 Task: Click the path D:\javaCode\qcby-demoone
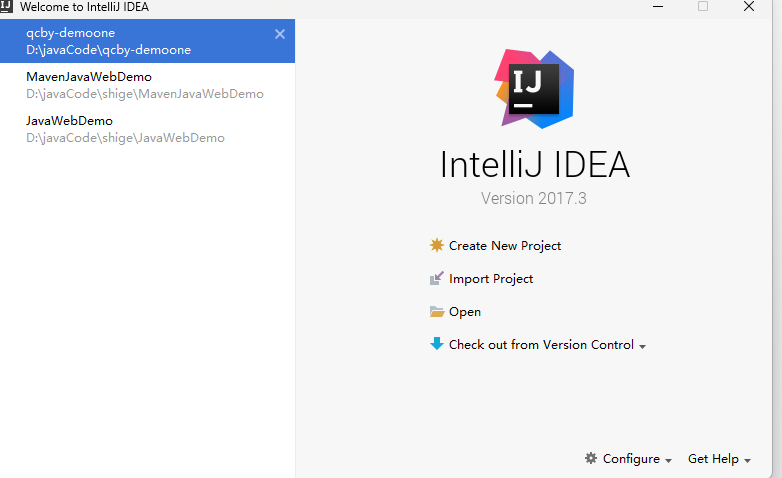[109, 50]
